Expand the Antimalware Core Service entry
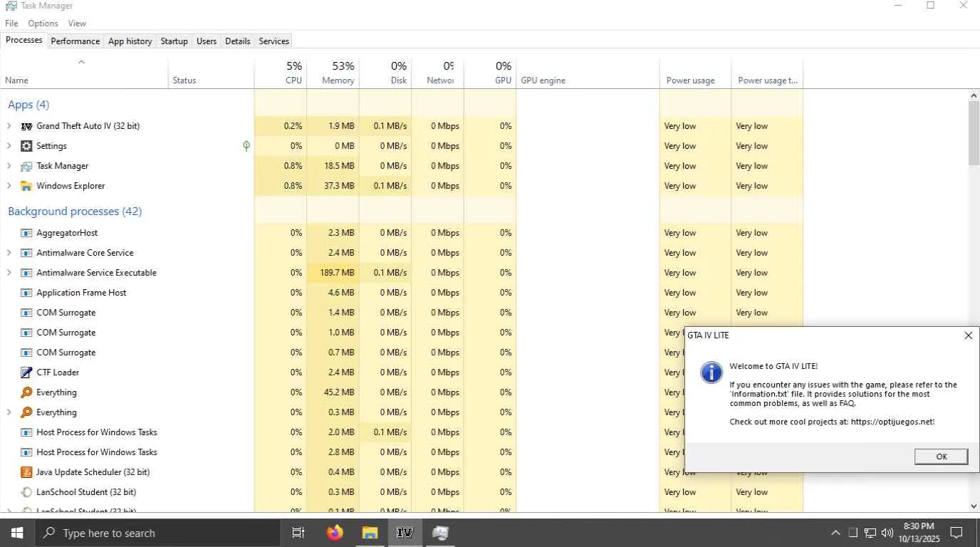This screenshot has width=980, height=547. pyautogui.click(x=9, y=253)
